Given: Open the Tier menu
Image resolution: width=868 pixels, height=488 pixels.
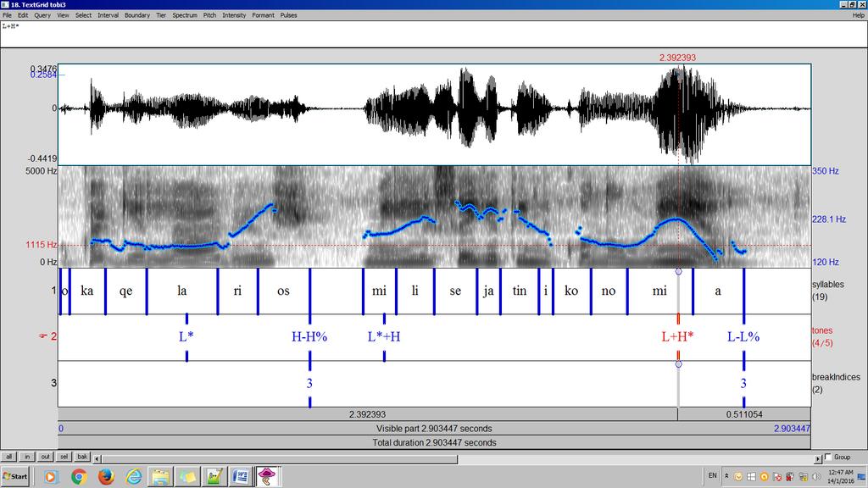Looking at the screenshot, I should tap(161, 15).
